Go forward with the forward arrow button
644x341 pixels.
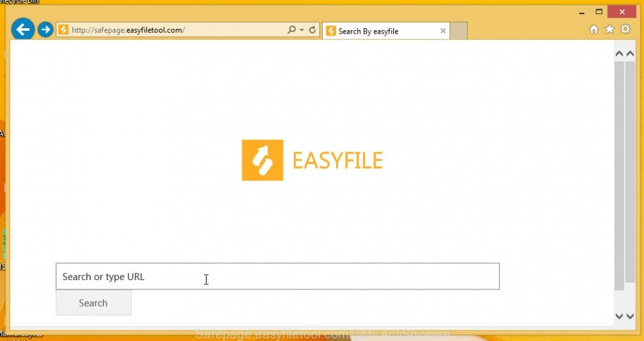(x=46, y=29)
